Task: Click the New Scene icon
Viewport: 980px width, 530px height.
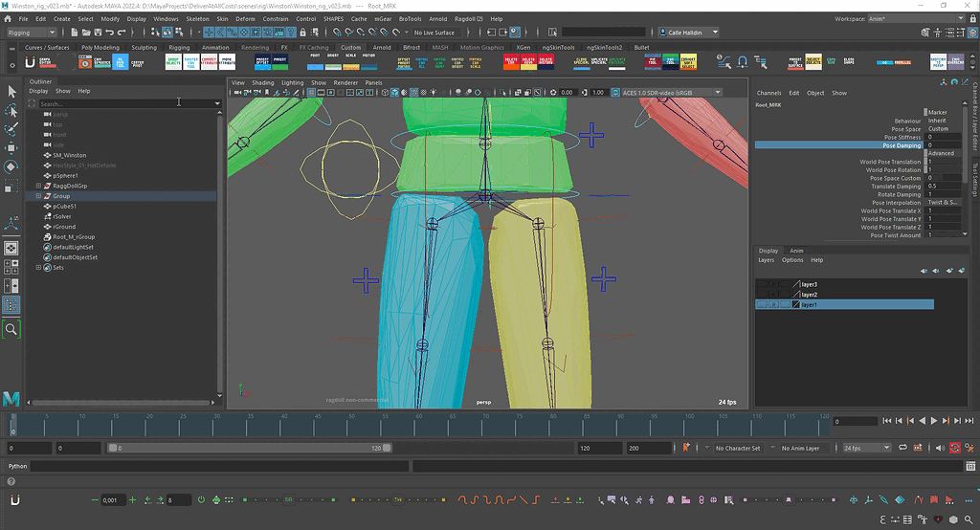Action: 75,33
